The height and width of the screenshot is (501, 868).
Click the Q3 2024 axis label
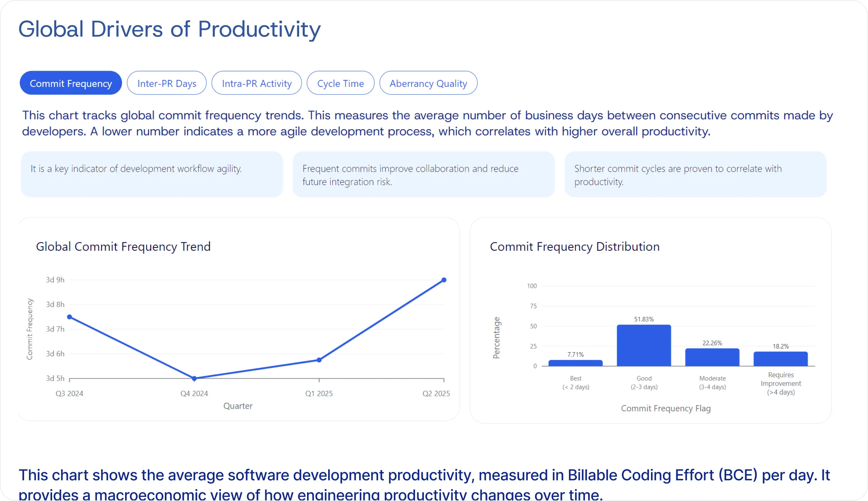coord(69,393)
